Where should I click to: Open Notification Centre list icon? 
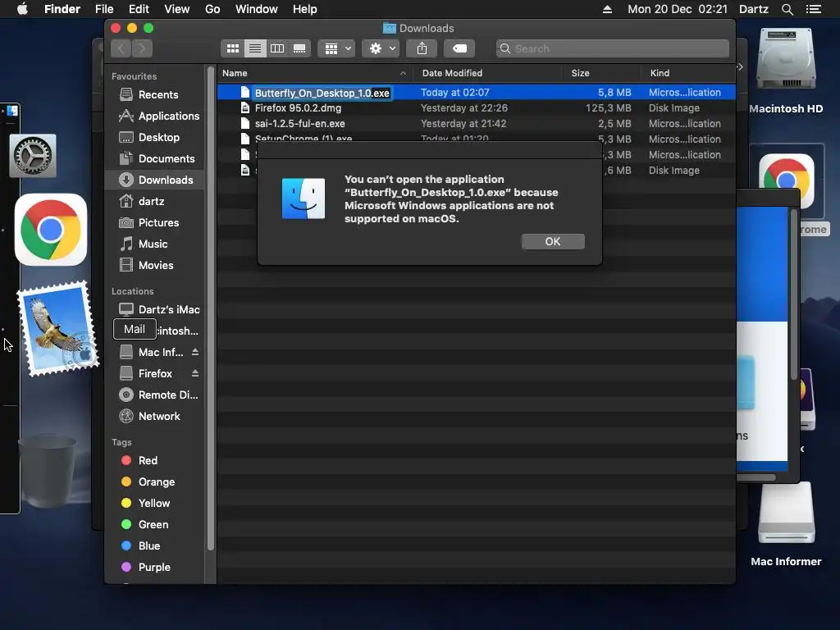(x=813, y=9)
